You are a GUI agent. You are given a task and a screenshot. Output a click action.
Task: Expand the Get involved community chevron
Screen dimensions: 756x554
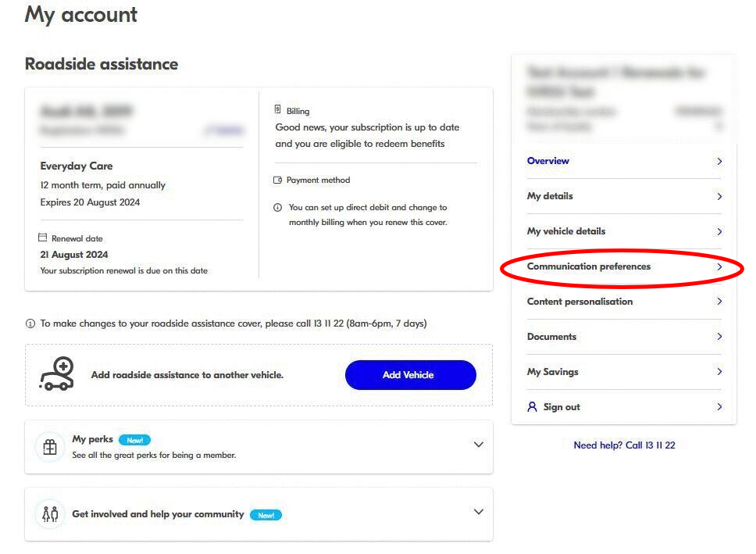pyautogui.click(x=479, y=512)
